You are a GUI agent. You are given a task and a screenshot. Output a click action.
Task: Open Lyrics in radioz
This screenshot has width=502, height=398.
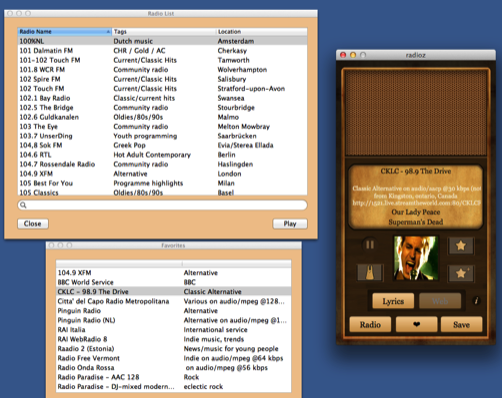(393, 301)
